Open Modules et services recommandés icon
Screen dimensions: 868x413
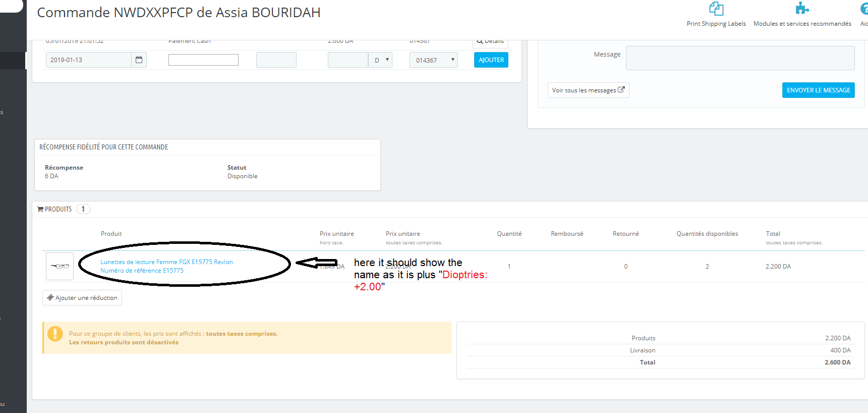click(x=802, y=9)
